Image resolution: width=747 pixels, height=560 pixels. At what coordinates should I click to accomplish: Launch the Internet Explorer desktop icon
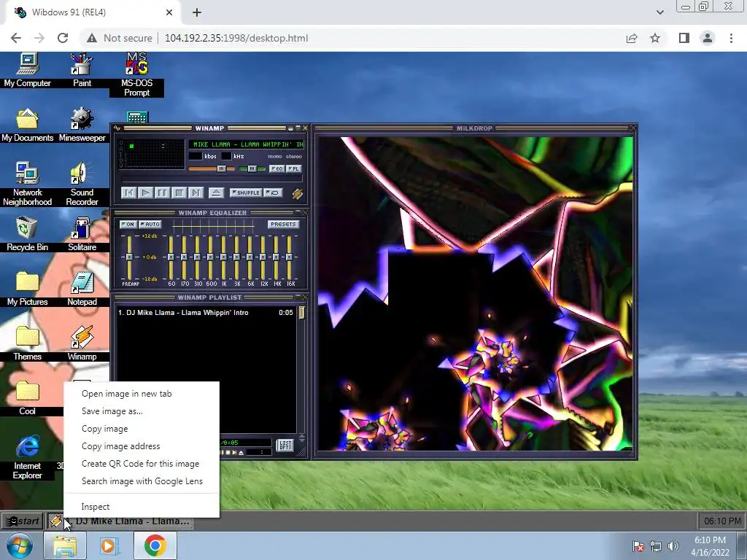click(27, 457)
